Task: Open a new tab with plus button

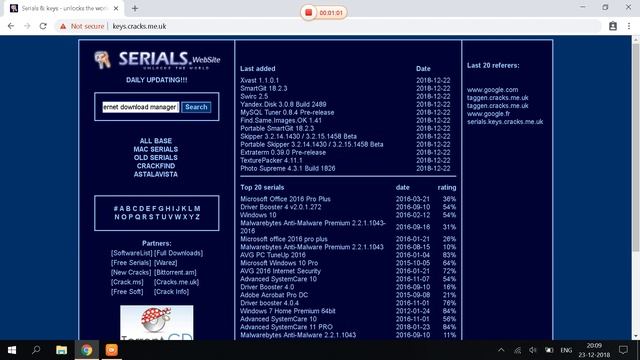Action: (x=135, y=8)
